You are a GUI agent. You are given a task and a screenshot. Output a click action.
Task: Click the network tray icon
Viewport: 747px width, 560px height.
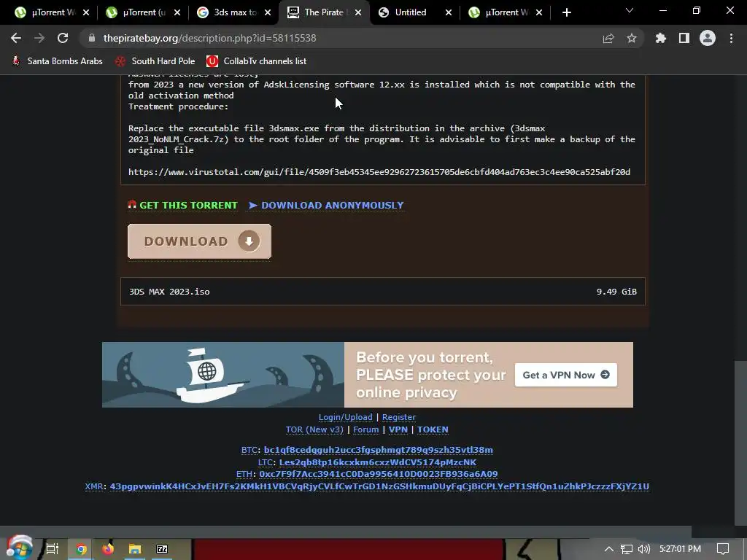pos(627,549)
